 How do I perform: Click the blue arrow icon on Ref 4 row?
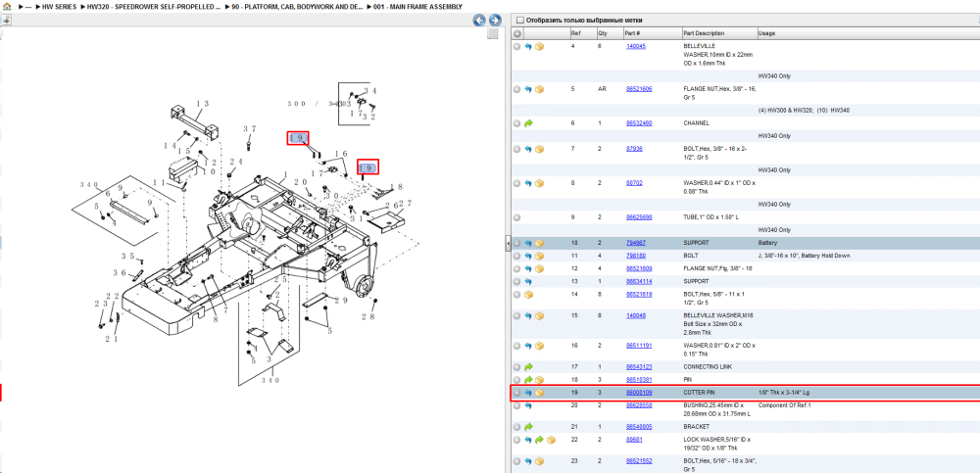coord(528,47)
